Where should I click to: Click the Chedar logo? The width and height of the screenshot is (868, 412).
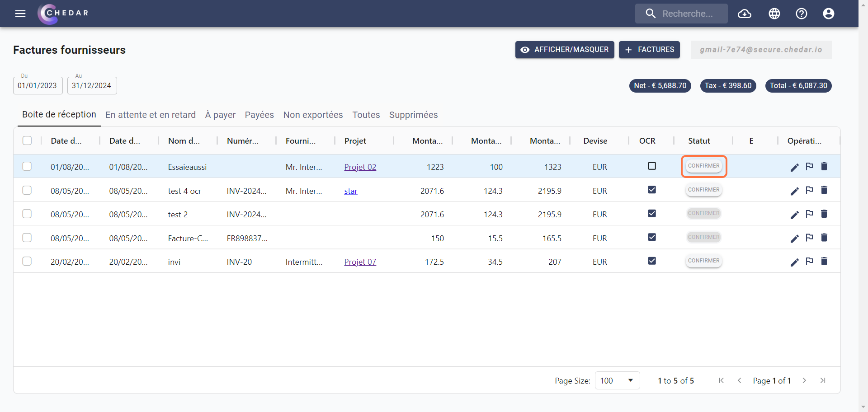[x=63, y=14]
